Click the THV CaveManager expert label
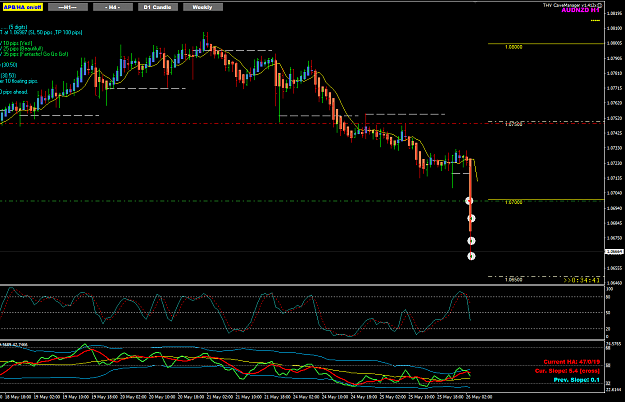 [572, 5]
